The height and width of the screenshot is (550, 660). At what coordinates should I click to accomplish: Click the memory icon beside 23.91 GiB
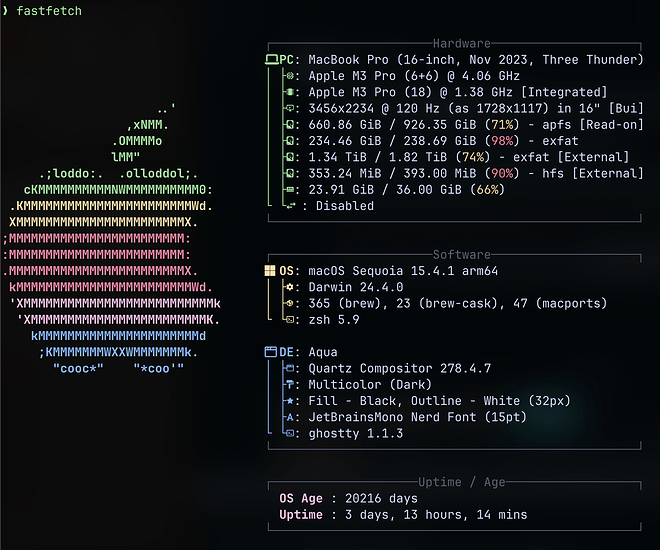coord(290,190)
